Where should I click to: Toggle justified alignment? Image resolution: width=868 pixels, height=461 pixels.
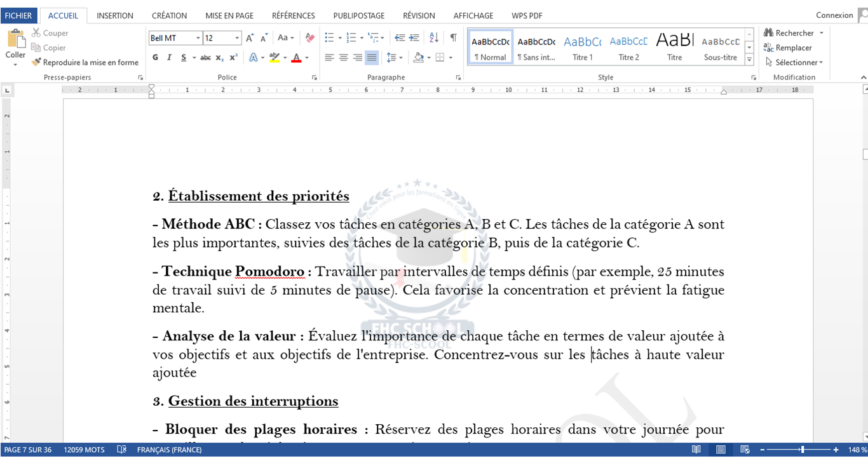click(372, 58)
